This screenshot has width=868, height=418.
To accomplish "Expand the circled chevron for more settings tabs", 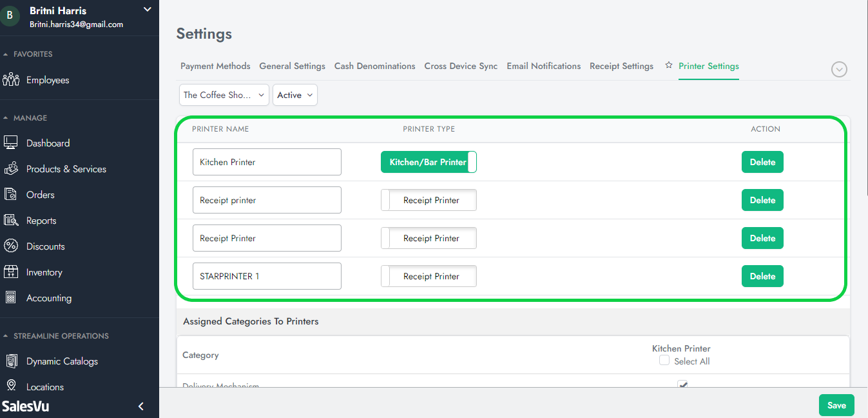I will (839, 69).
